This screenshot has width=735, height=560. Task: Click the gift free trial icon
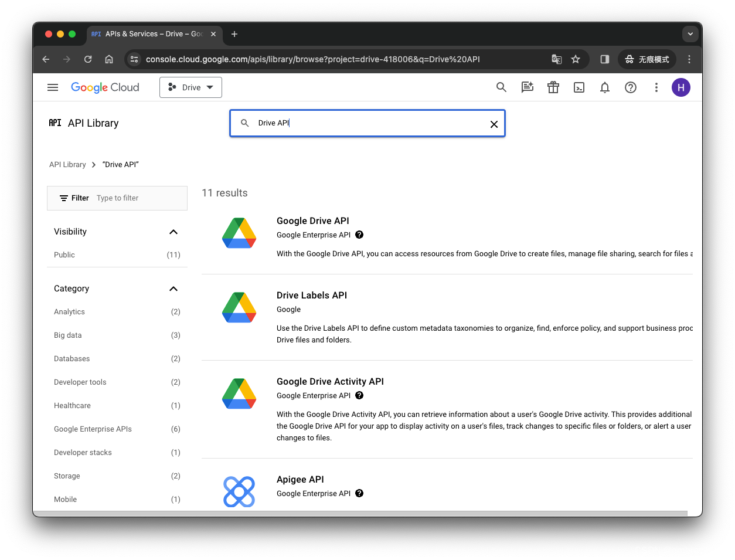[x=553, y=87]
